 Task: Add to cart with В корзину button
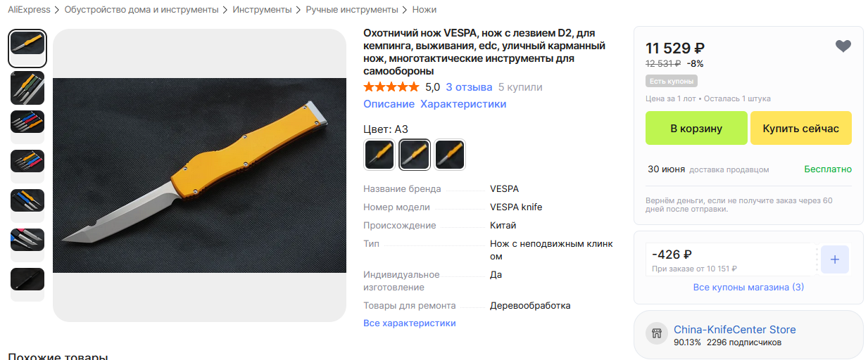point(696,128)
